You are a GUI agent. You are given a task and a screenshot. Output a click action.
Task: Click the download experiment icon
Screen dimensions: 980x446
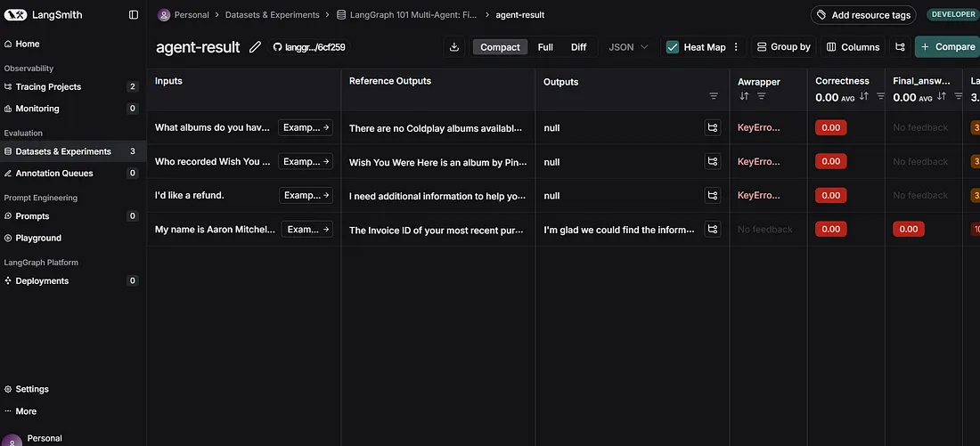click(454, 47)
